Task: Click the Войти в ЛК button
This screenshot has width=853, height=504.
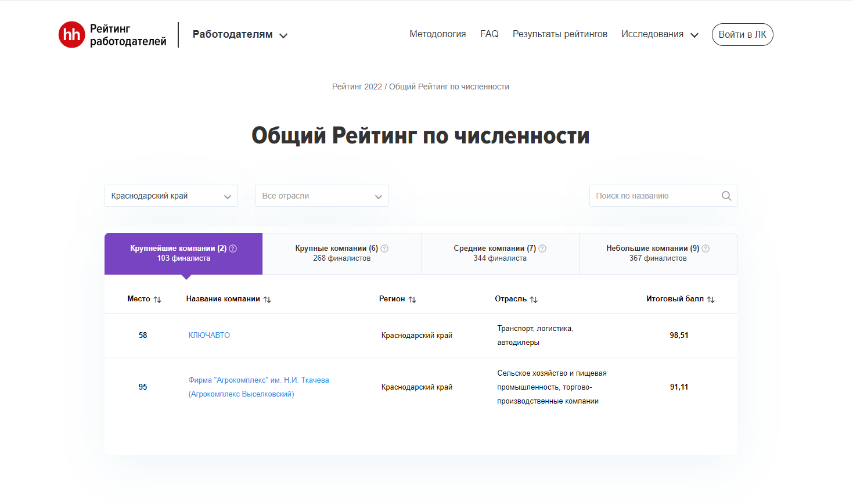Action: pos(743,34)
